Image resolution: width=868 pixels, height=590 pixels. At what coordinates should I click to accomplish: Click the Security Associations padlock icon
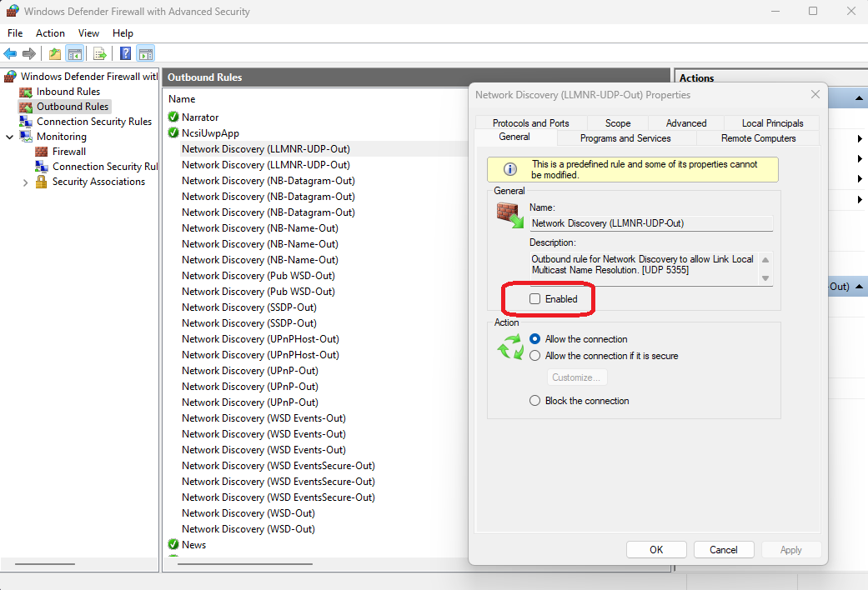point(42,182)
